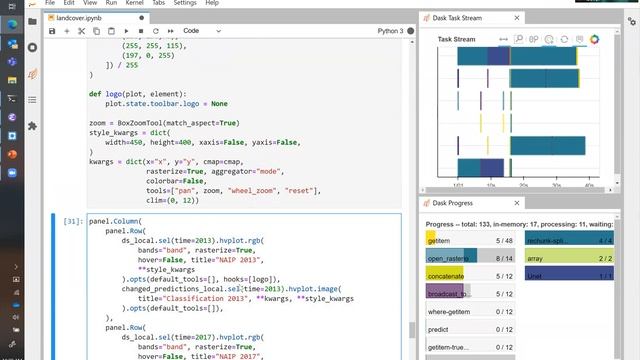
Task: Click the dark blue Unet progress bar
Action: (569, 273)
